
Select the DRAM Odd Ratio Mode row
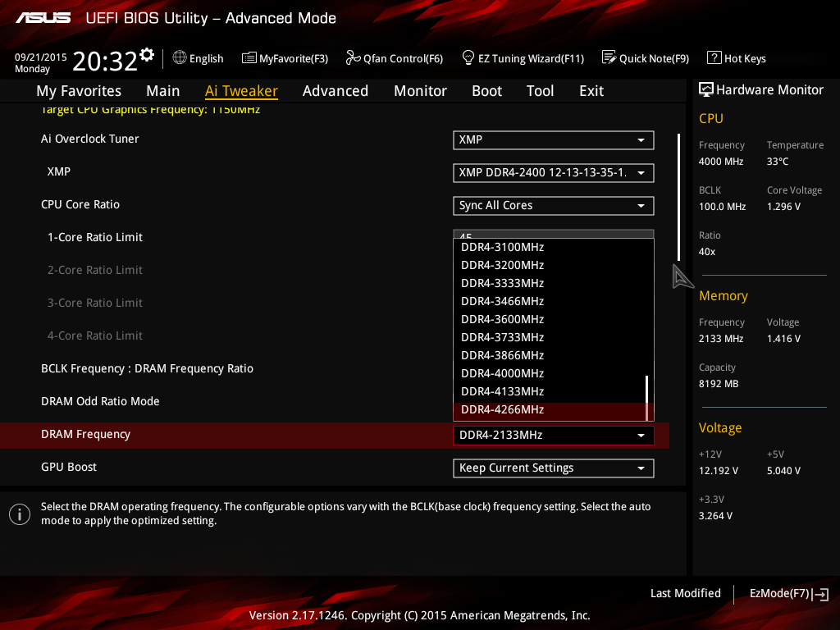(x=100, y=401)
